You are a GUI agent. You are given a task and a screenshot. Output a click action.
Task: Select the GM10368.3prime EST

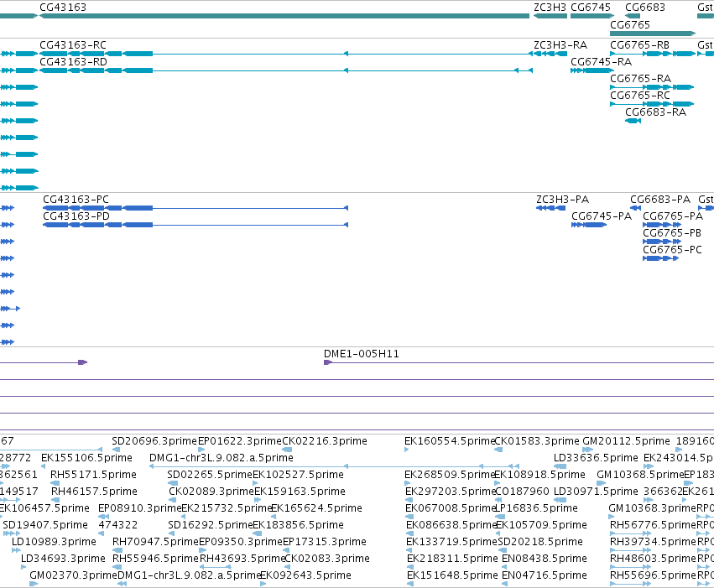tap(653, 509)
